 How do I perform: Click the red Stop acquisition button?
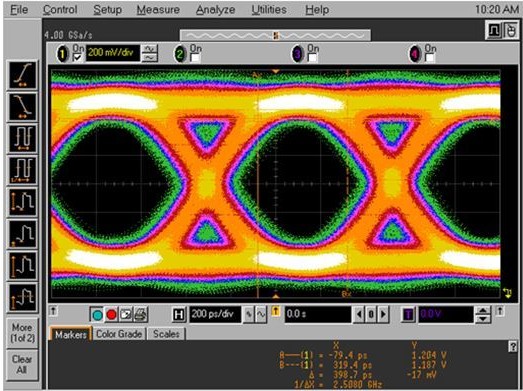(111, 315)
